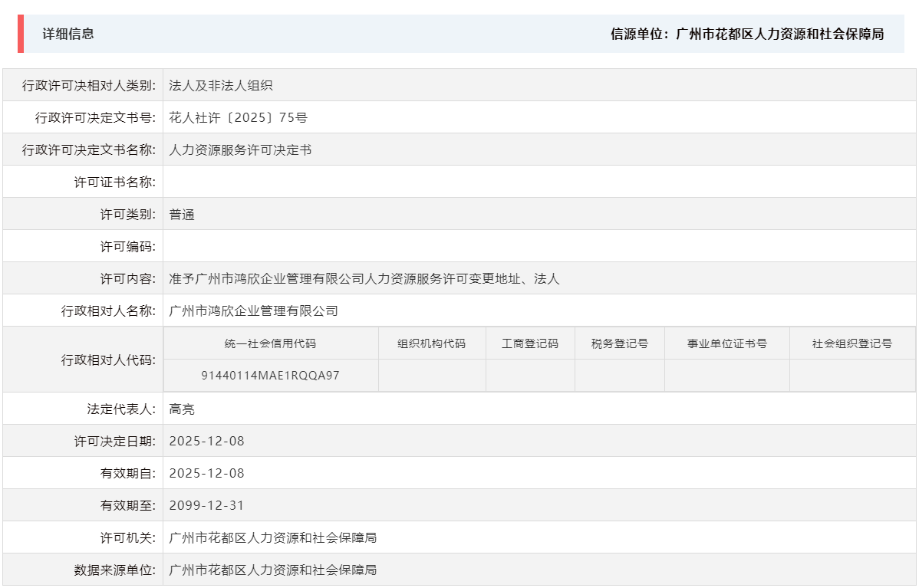
Task: Select the legal representative name 高亮
Action: [183, 408]
